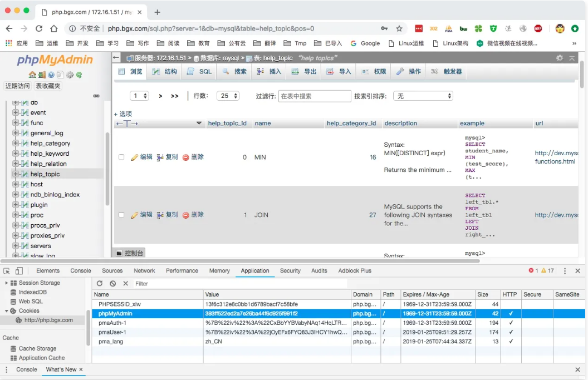
Task: Refresh the cookies list in DevTools
Action: coord(100,284)
